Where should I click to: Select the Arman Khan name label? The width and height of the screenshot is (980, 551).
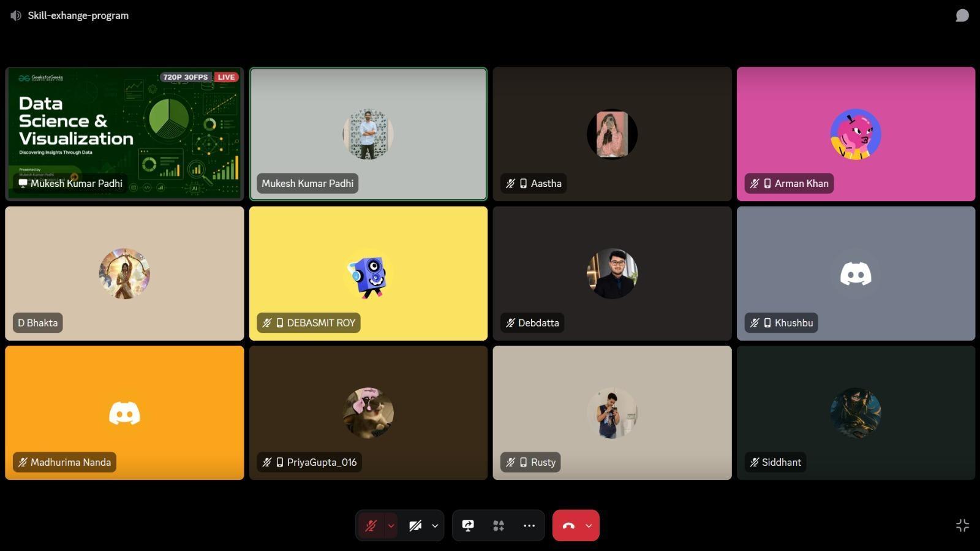pyautogui.click(x=789, y=183)
